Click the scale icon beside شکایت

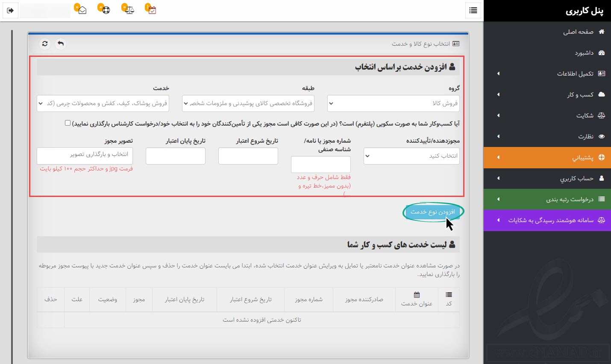(x=602, y=115)
